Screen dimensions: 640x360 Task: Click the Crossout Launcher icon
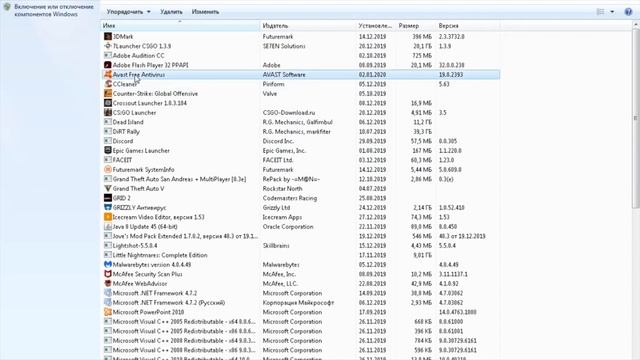[108, 103]
